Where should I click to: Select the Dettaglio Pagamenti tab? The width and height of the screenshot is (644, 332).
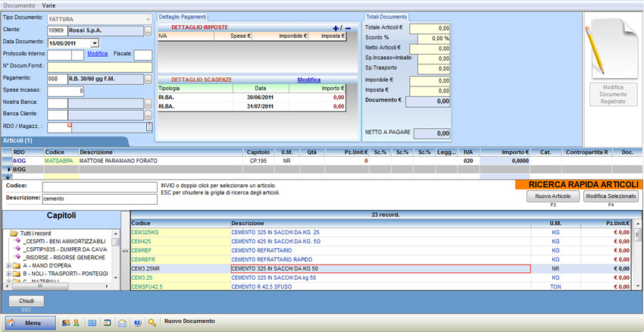click(182, 17)
